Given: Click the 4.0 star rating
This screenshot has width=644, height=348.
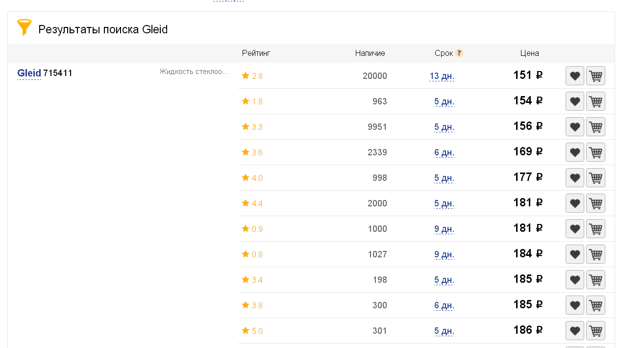Looking at the screenshot, I should (x=252, y=178).
